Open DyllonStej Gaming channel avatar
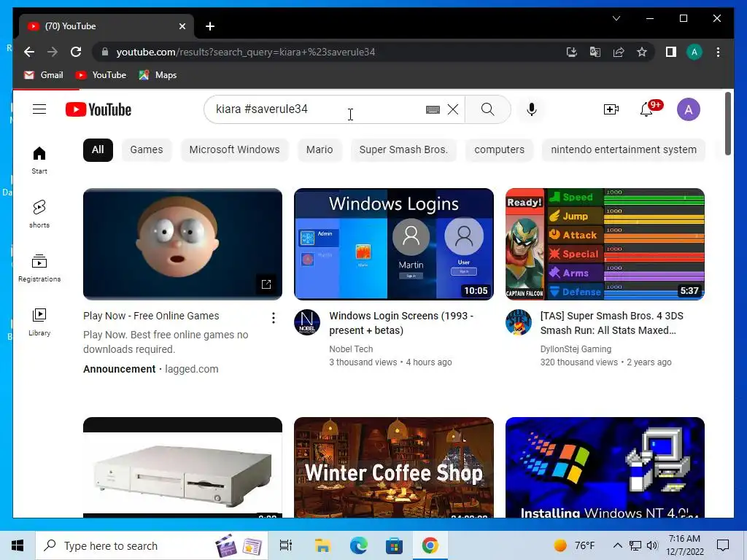Image resolution: width=747 pixels, height=560 pixels. click(519, 322)
